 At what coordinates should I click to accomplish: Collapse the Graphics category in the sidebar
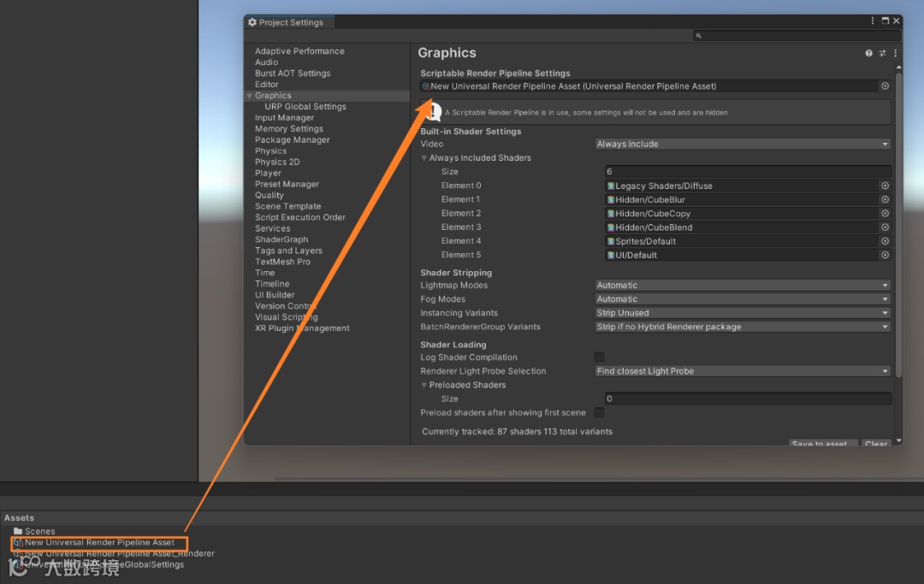(249, 96)
